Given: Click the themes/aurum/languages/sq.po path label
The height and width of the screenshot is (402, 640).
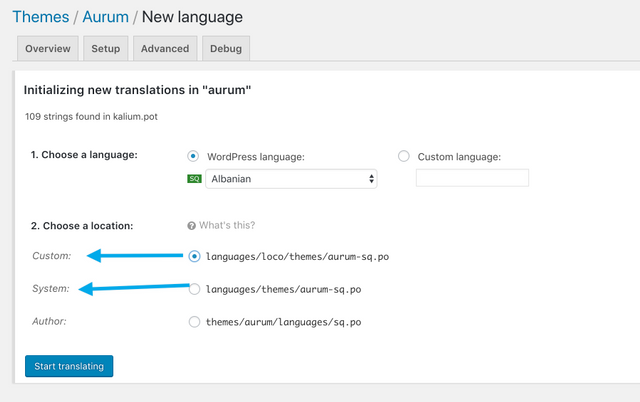Looking at the screenshot, I should (x=283, y=322).
